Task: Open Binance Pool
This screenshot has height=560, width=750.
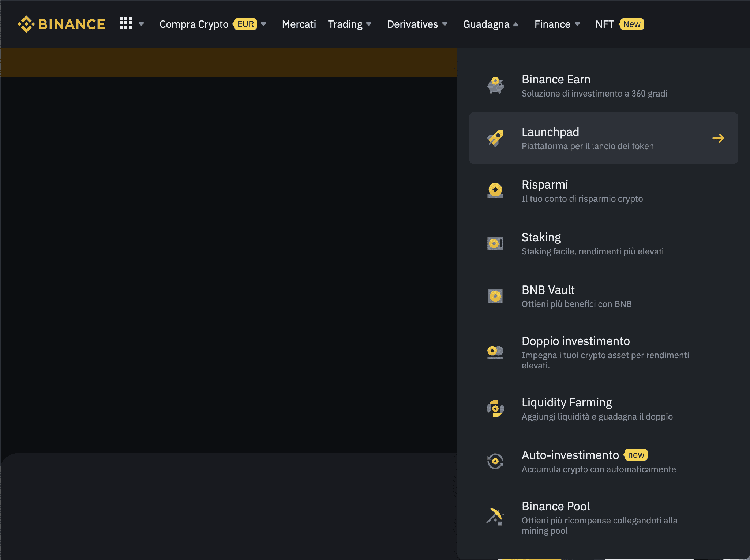Action: point(604,518)
